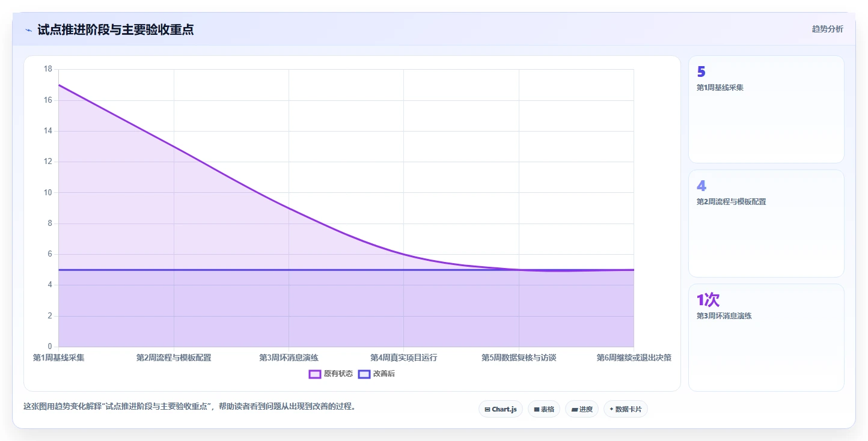Click the axis label 第4周真实项目运行
This screenshot has height=441, width=868.
[403, 357]
